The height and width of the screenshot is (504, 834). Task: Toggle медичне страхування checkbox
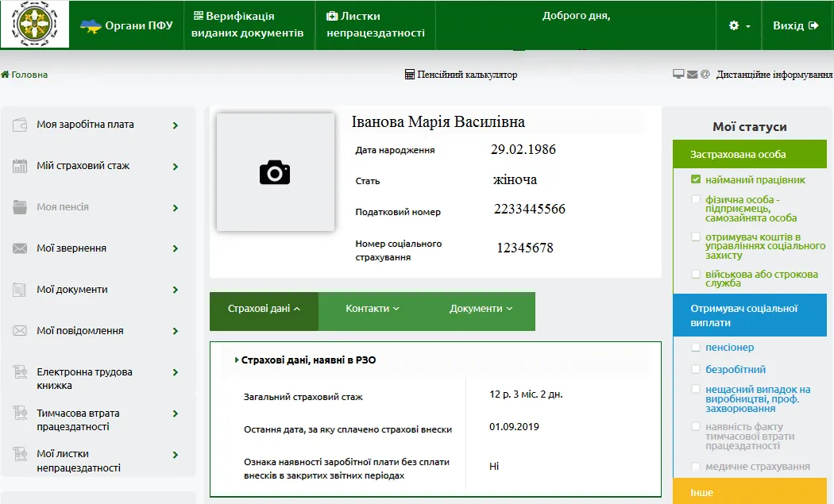pos(696,466)
